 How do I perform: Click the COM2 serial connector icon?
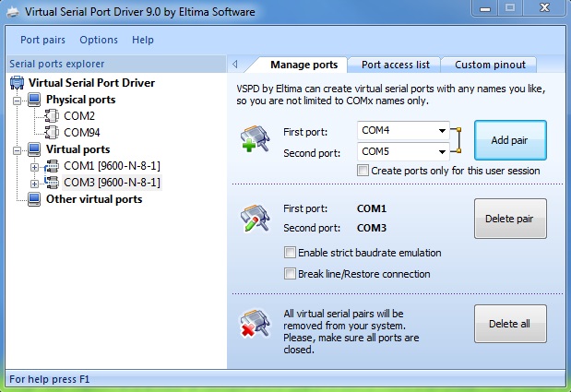[x=52, y=115]
